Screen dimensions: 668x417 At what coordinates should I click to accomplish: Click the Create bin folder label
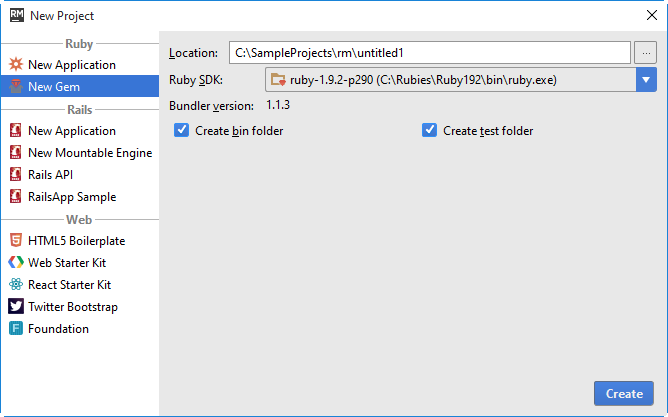point(239,131)
